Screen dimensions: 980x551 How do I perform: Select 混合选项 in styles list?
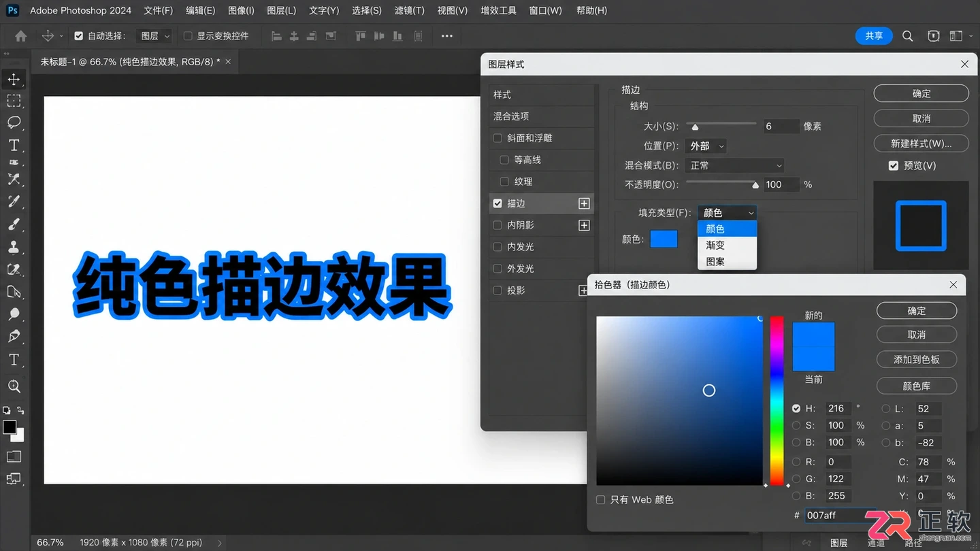click(542, 116)
